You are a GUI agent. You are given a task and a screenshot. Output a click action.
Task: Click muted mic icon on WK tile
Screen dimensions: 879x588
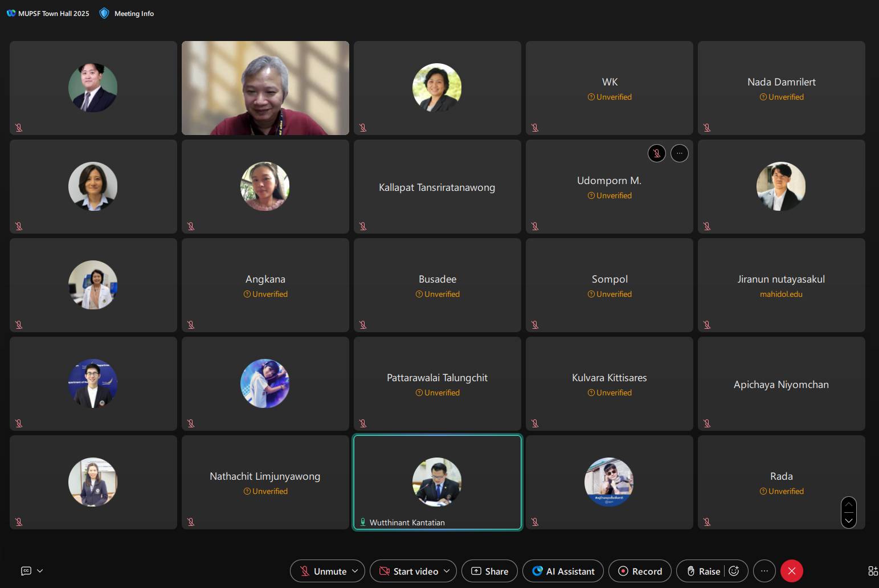[535, 128]
